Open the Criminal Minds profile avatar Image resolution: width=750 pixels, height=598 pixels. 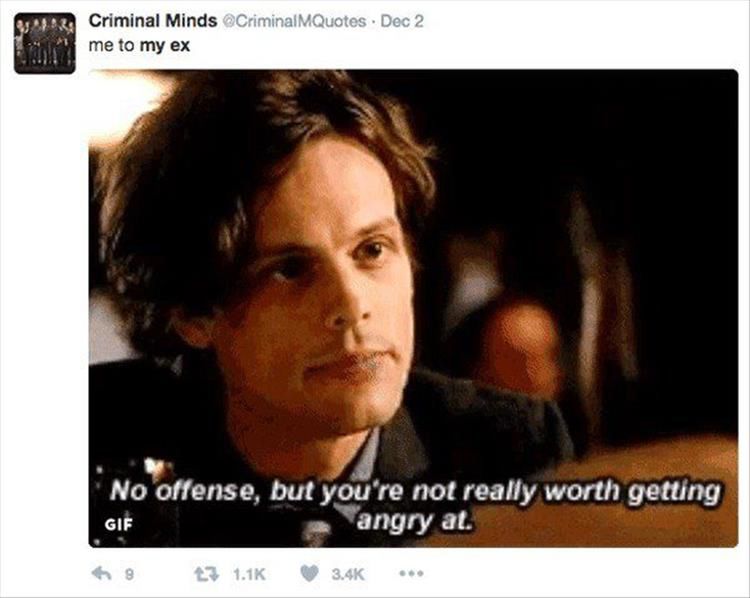pyautogui.click(x=44, y=44)
